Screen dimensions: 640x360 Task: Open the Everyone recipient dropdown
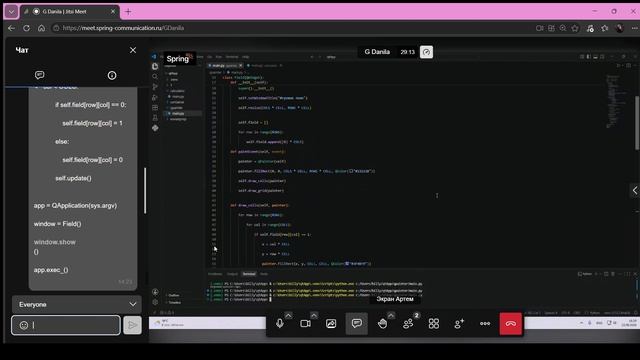click(77, 304)
